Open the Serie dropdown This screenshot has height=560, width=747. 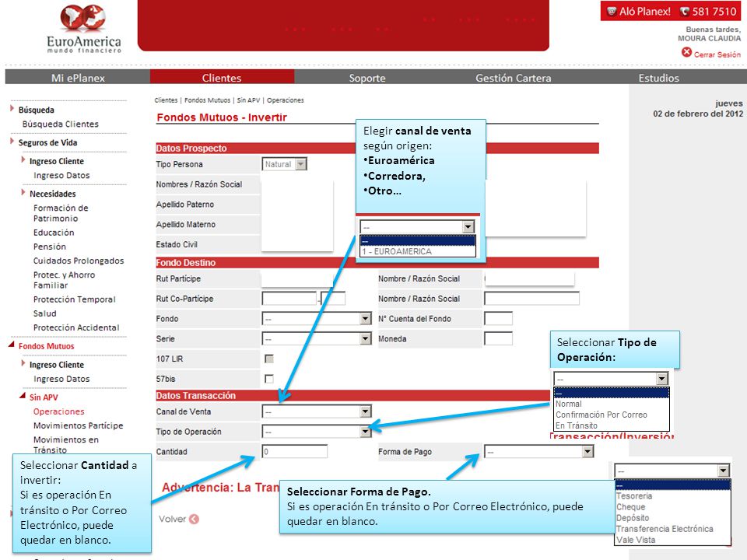click(317, 338)
